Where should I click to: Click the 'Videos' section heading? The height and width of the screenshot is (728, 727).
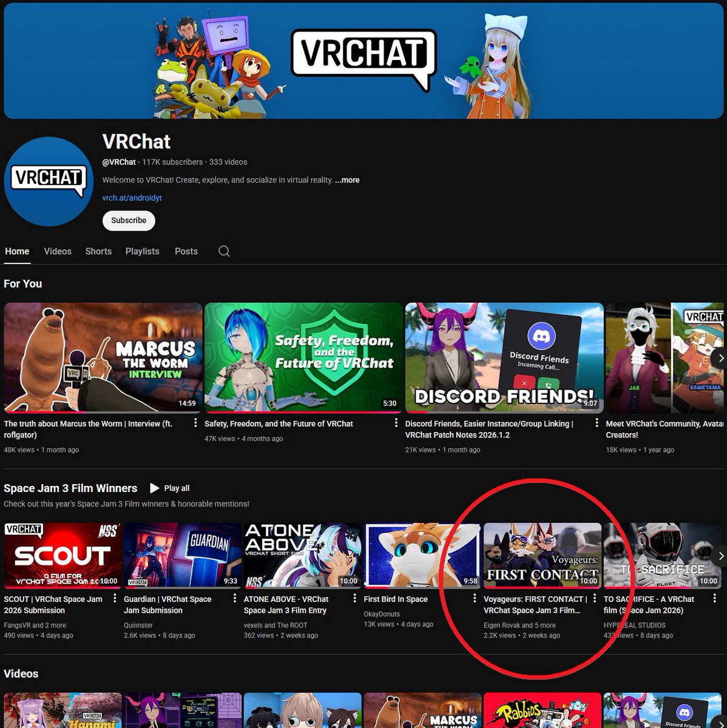21,674
